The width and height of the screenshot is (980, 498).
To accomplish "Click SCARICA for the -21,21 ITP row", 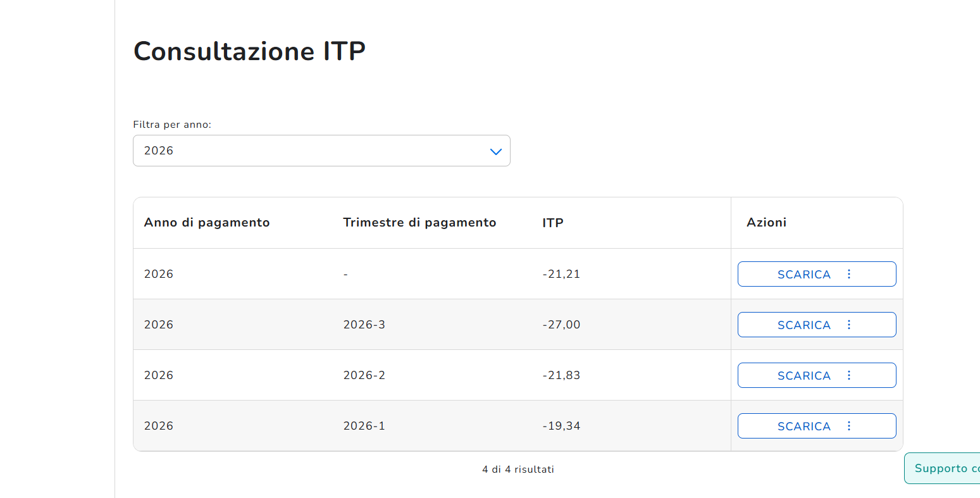I will 803,274.
